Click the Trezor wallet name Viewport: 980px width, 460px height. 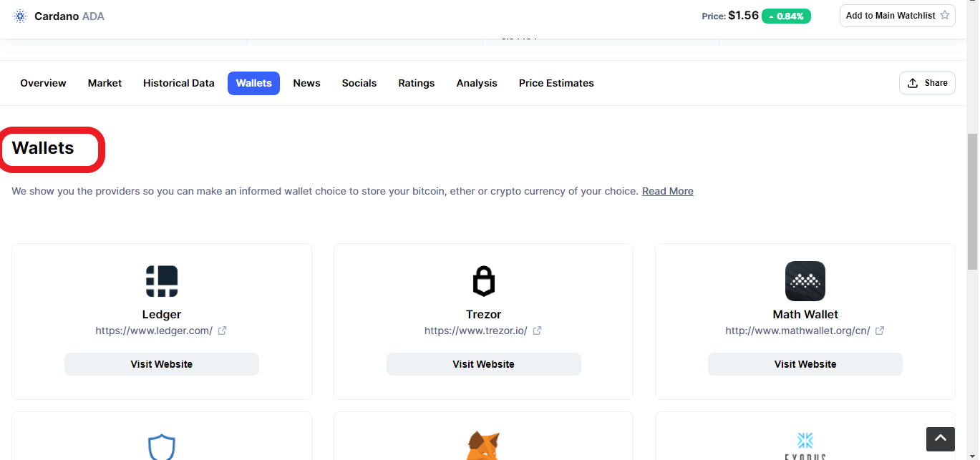click(483, 314)
